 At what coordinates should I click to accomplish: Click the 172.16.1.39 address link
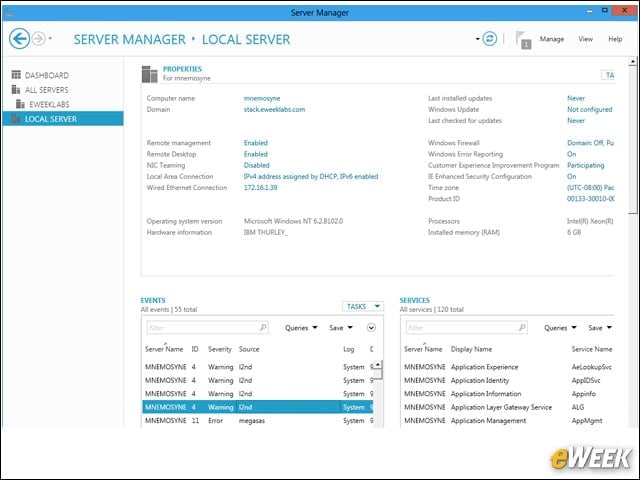pyautogui.click(x=260, y=187)
